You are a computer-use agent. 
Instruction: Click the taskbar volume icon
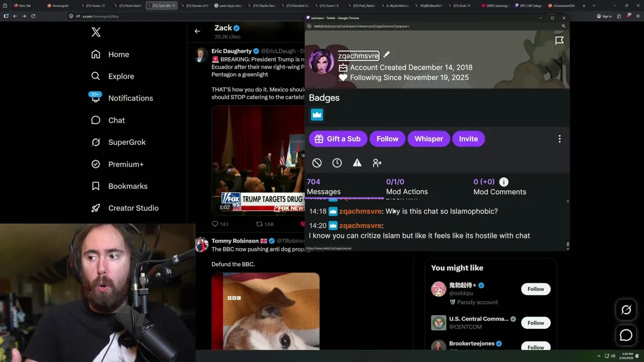(613, 356)
